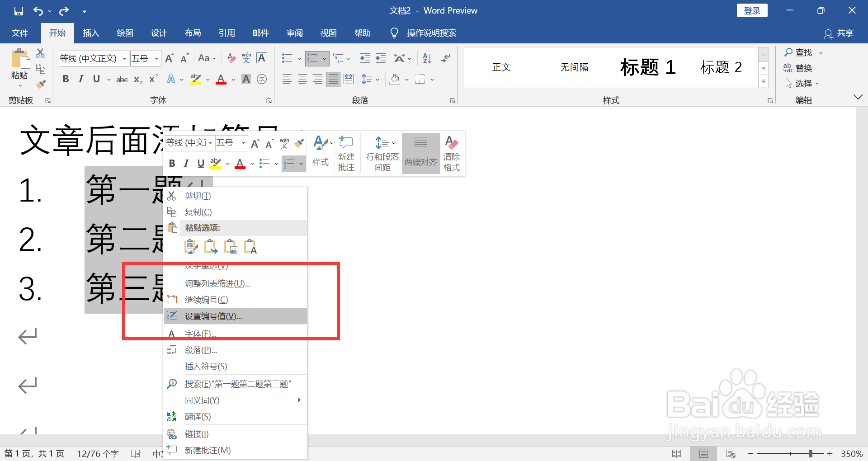Select 设置编号值(V) from the context menu

[x=212, y=316]
